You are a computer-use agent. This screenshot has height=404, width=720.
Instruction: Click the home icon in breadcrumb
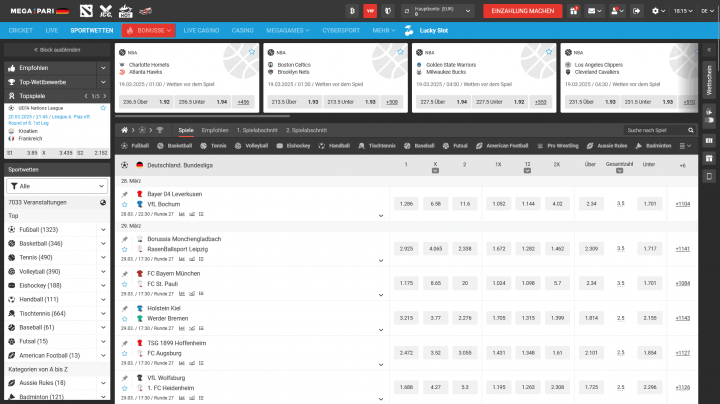(124, 130)
